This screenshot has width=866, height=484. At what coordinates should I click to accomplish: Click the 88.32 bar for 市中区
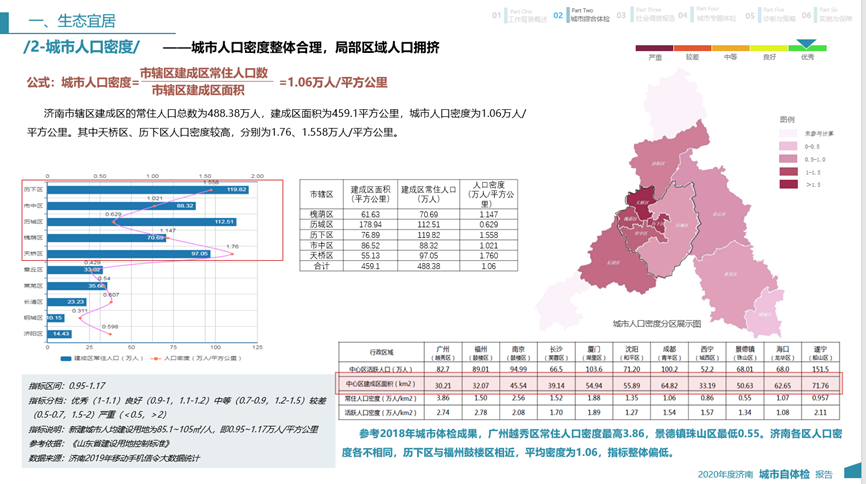click(122, 206)
